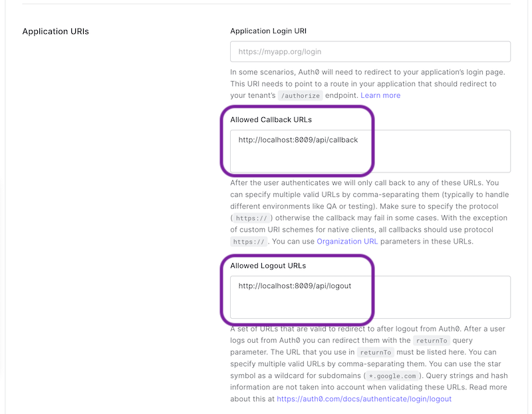The width and height of the screenshot is (532, 414).
Task: Click the 'After the user authenticates' description text
Action: [370, 212]
